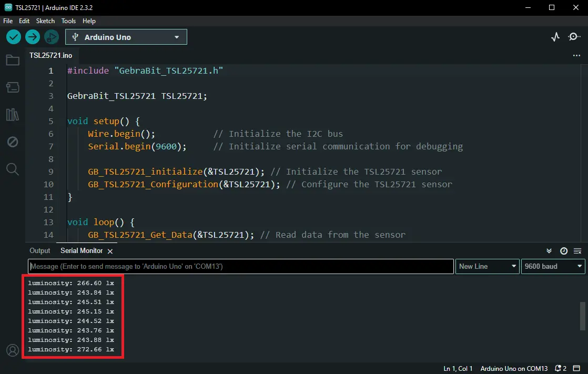Click the void loop() code line

pyautogui.click(x=101, y=222)
